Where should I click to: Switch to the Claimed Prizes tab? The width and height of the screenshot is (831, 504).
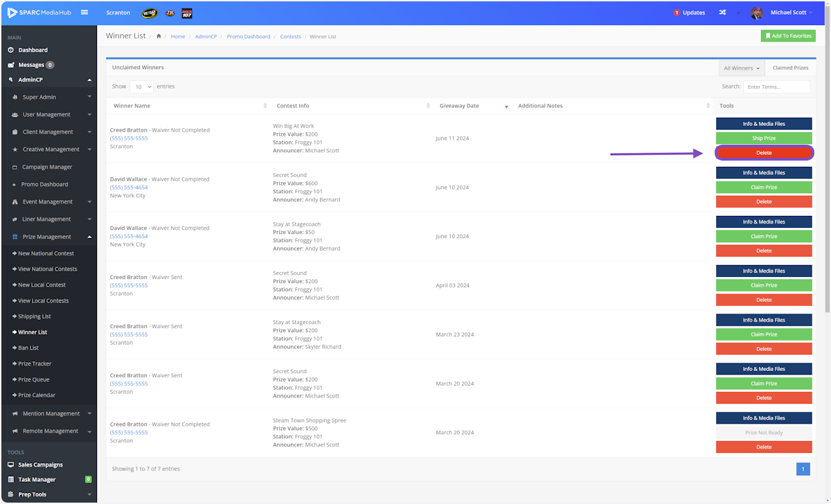pos(790,68)
